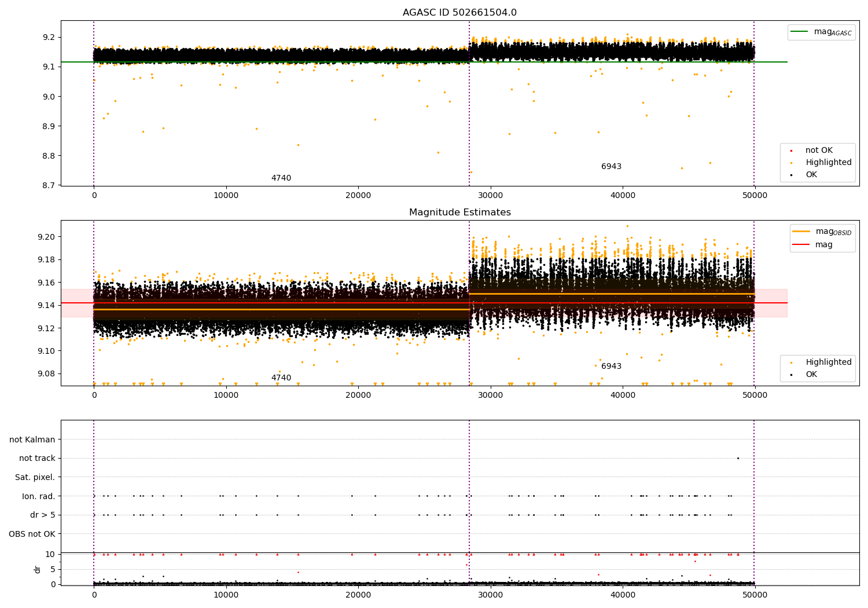The width and height of the screenshot is (868, 608).
Task: Click the 'Magnitude Estimates' plot title
Action: 459,213
